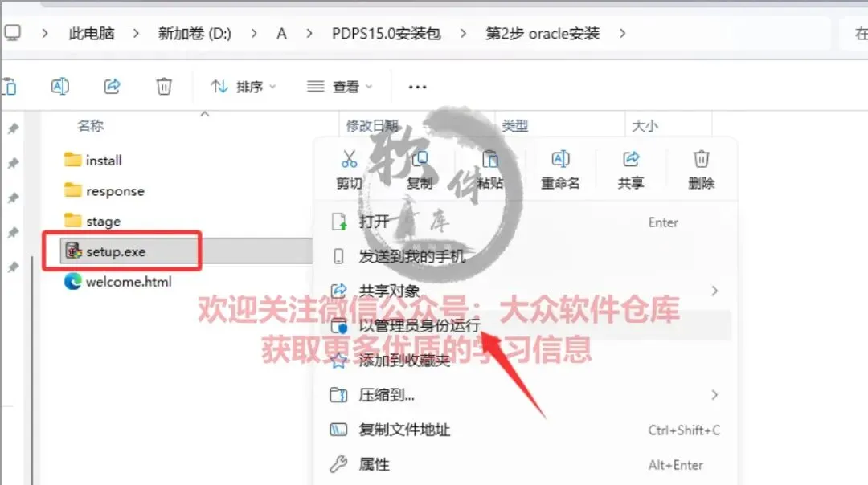Expand chevron after 第2步 oracle安装 breadcrumb

coord(622,34)
